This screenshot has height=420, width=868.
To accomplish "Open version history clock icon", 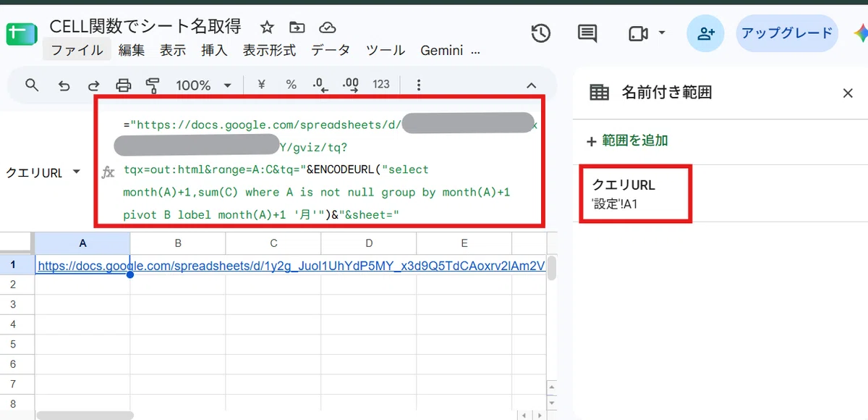I will (x=540, y=33).
